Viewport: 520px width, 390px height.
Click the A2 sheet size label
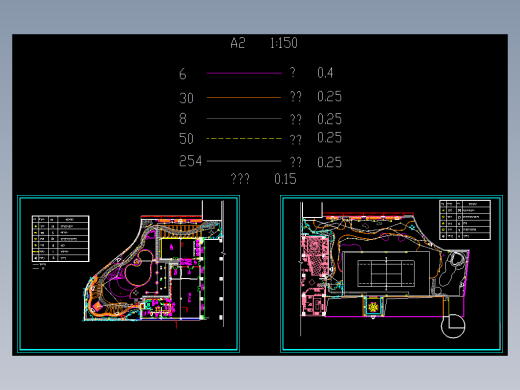click(238, 43)
